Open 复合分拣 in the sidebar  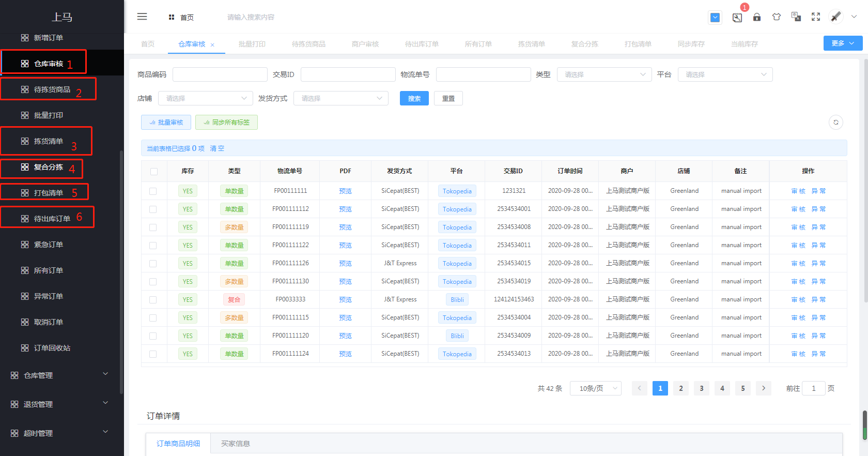click(x=49, y=167)
